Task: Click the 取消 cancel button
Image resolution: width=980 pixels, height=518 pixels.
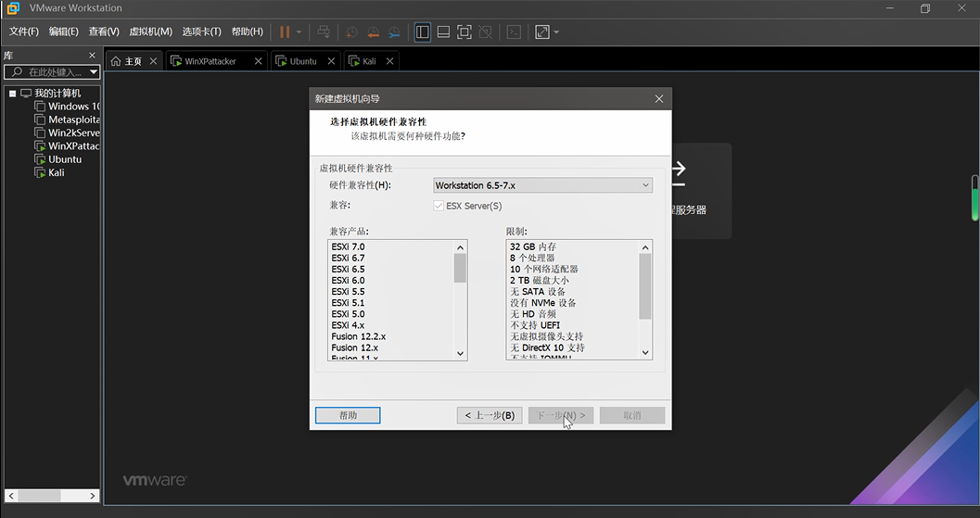Action: pos(632,415)
